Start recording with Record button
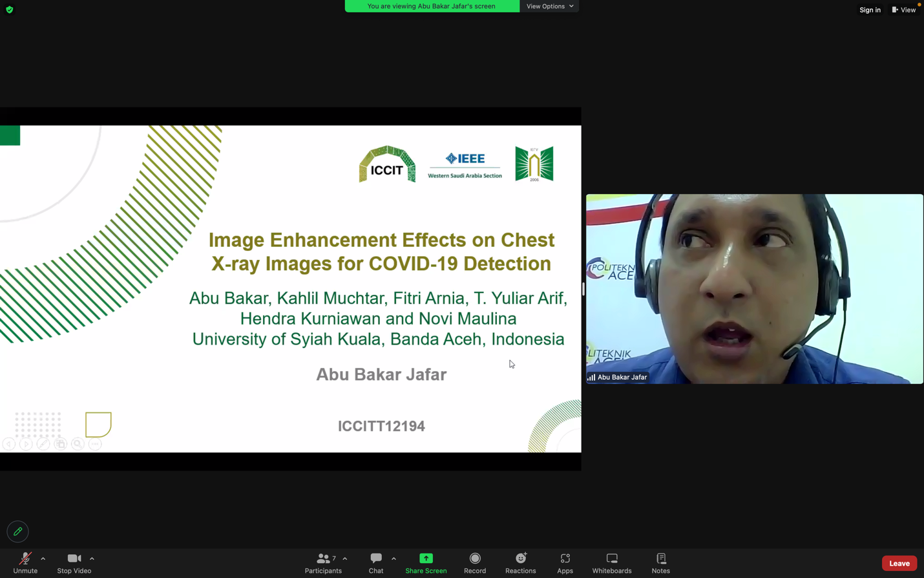924x578 pixels. [x=475, y=562]
